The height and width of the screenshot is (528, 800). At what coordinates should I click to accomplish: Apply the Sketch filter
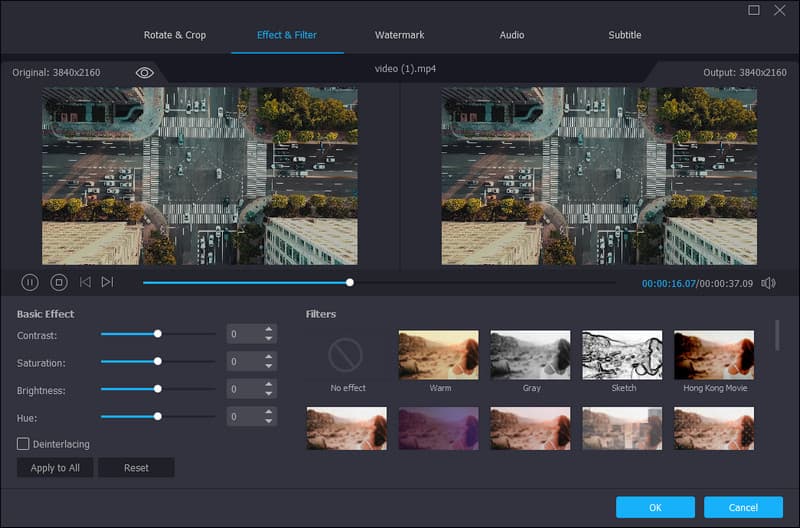[x=622, y=355]
